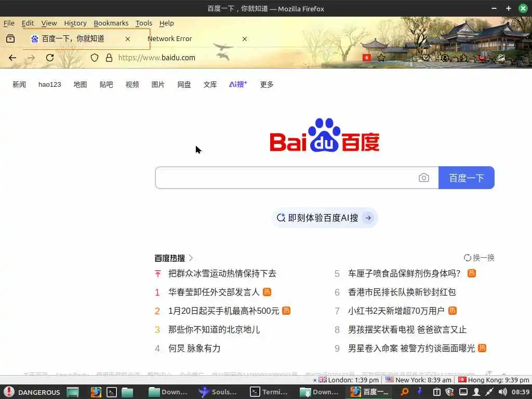Go back with the browser back arrow

12,58
